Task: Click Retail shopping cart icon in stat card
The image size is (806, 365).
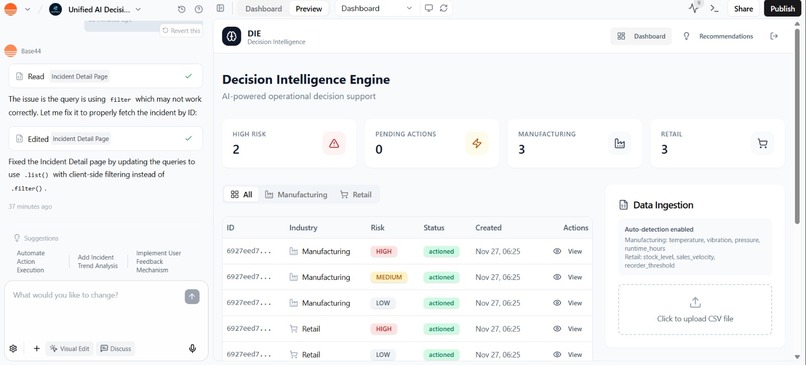Action: click(x=763, y=144)
